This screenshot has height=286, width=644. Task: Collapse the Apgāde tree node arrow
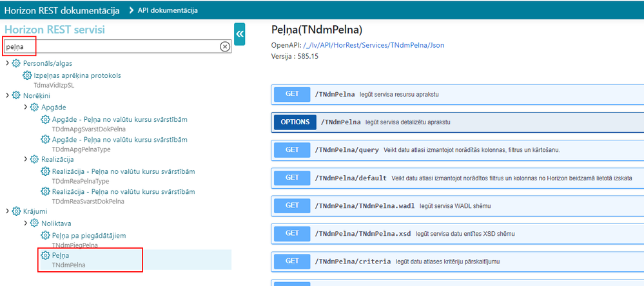(26, 107)
